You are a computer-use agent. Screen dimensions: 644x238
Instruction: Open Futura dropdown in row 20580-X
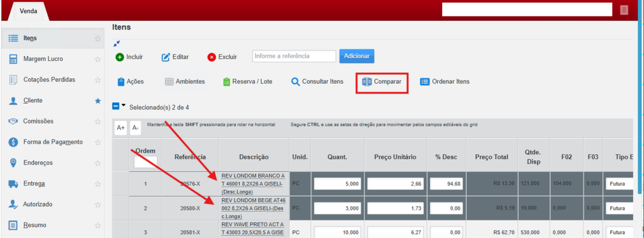click(x=619, y=208)
